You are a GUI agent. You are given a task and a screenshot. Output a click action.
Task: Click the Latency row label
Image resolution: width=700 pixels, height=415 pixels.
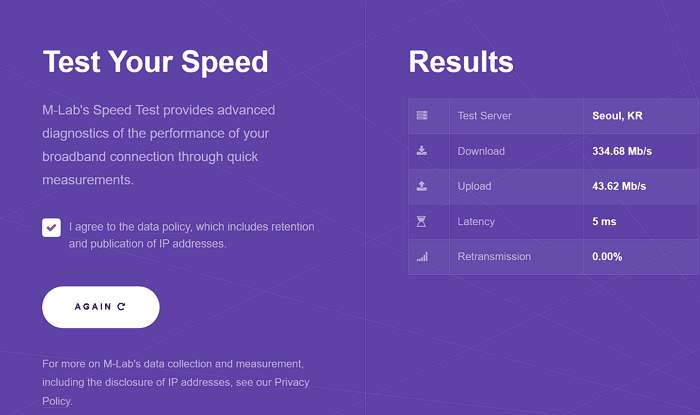[476, 221]
